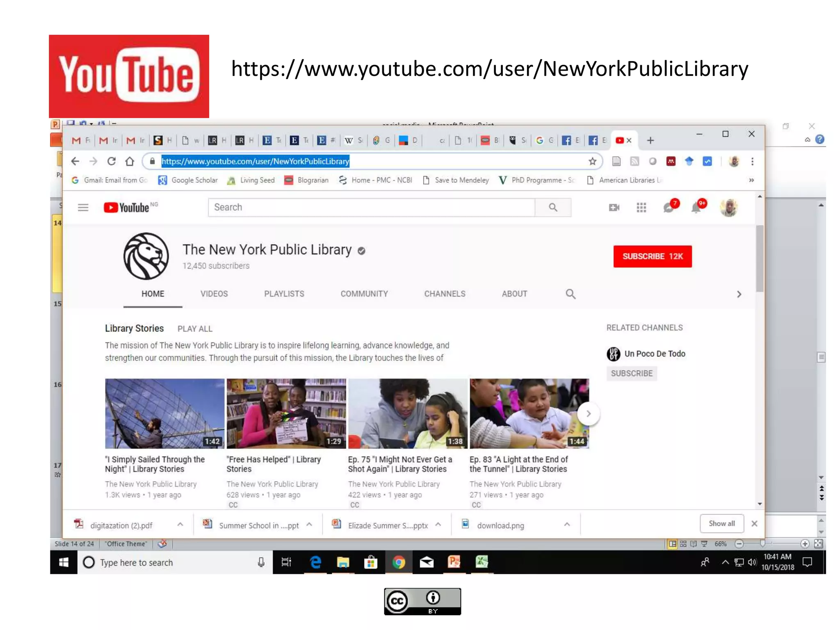The height and width of the screenshot is (630, 840).
Task: Open the Mail app from the taskbar
Action: point(427,562)
